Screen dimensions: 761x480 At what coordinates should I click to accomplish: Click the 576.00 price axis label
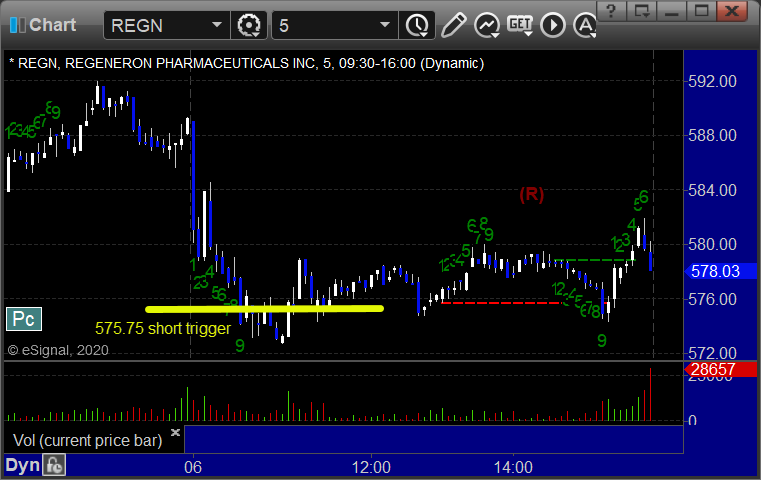point(712,299)
